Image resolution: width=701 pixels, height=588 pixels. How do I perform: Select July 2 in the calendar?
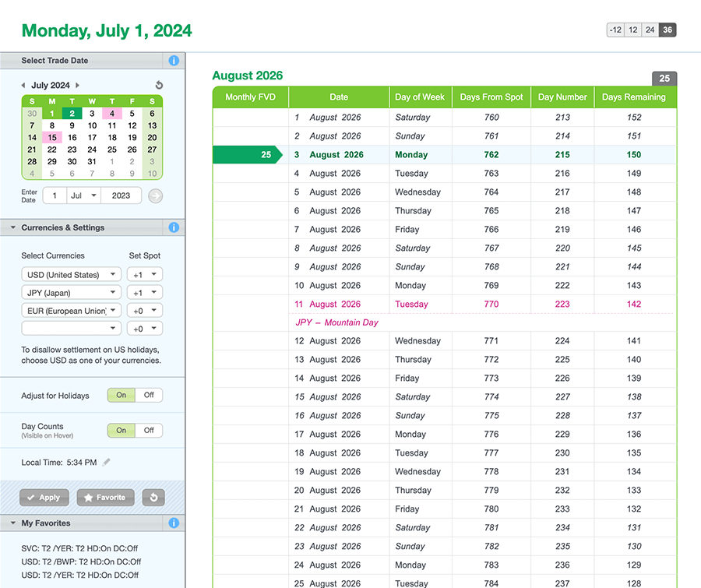[72, 114]
